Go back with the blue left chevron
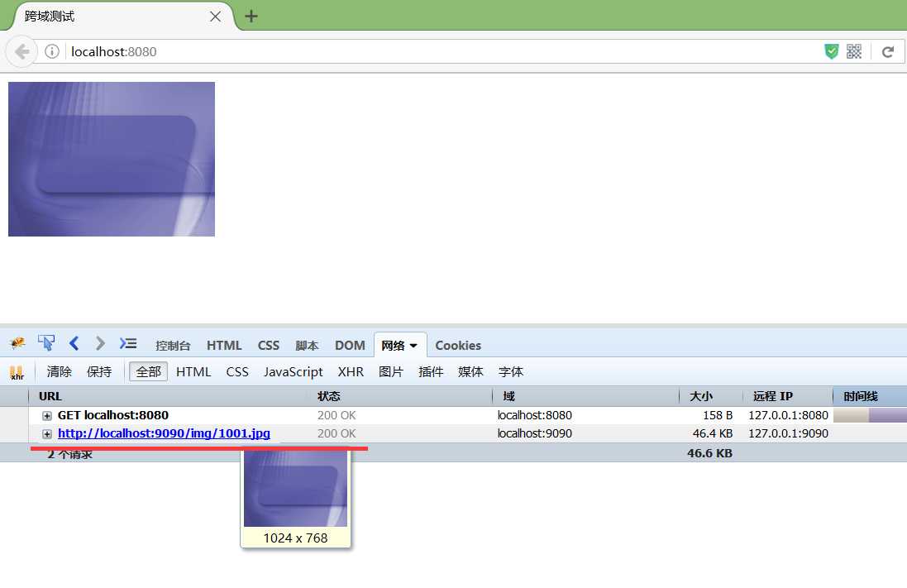This screenshot has width=907, height=588. click(x=74, y=343)
